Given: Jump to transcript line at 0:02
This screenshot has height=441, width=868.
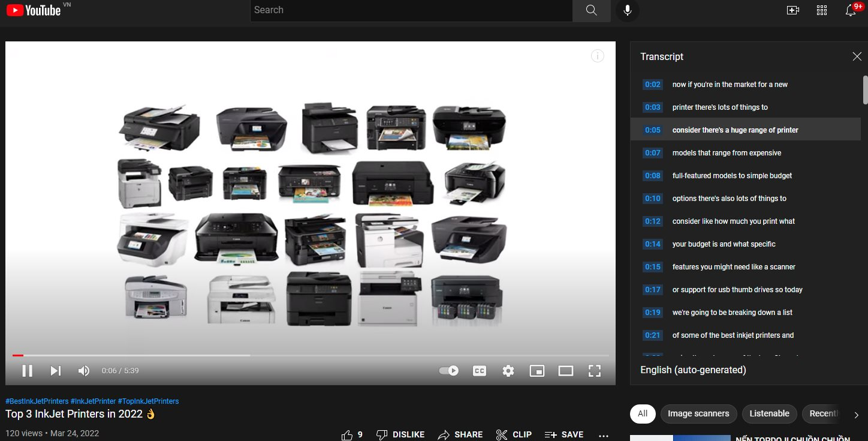Looking at the screenshot, I should click(x=745, y=85).
